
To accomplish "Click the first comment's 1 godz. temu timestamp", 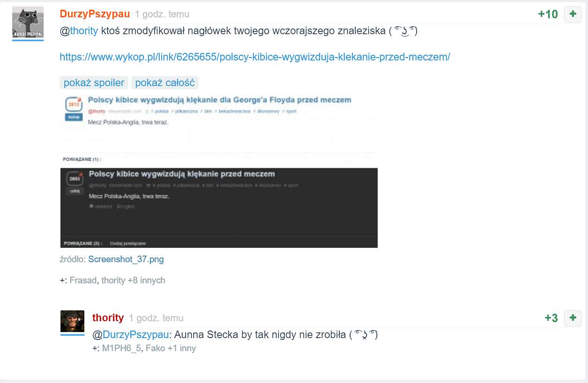I will [162, 15].
